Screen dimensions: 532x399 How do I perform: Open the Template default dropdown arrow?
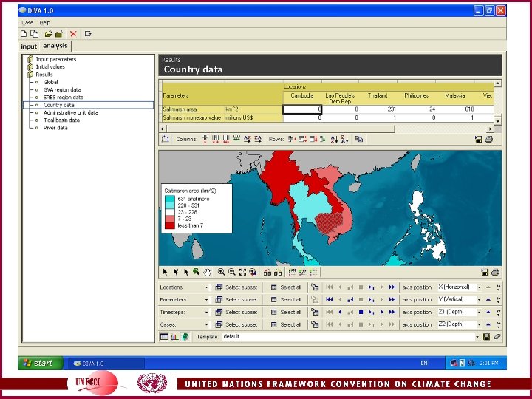477,337
